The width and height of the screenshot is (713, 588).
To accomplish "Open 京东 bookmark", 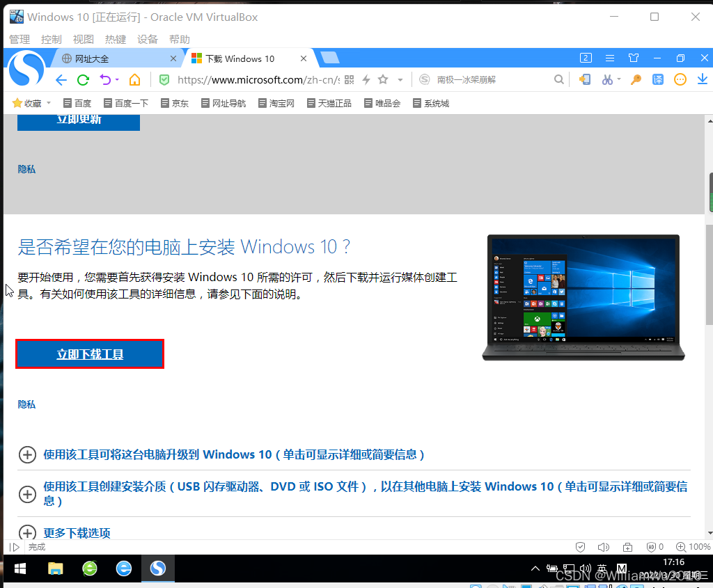I will [x=175, y=103].
